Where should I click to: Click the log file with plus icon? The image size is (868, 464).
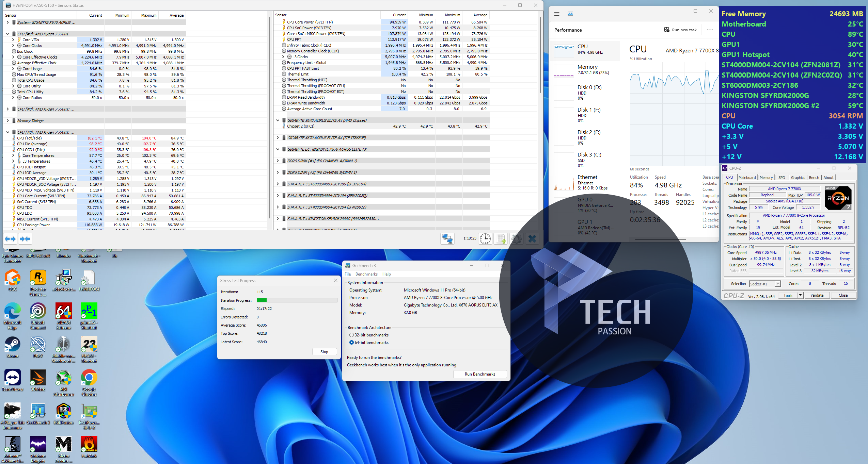tap(501, 239)
